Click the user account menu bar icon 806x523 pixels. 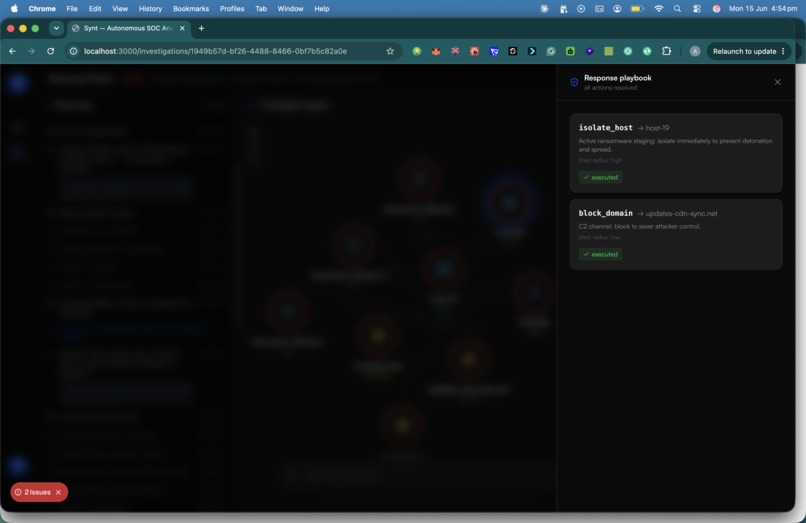(617, 9)
